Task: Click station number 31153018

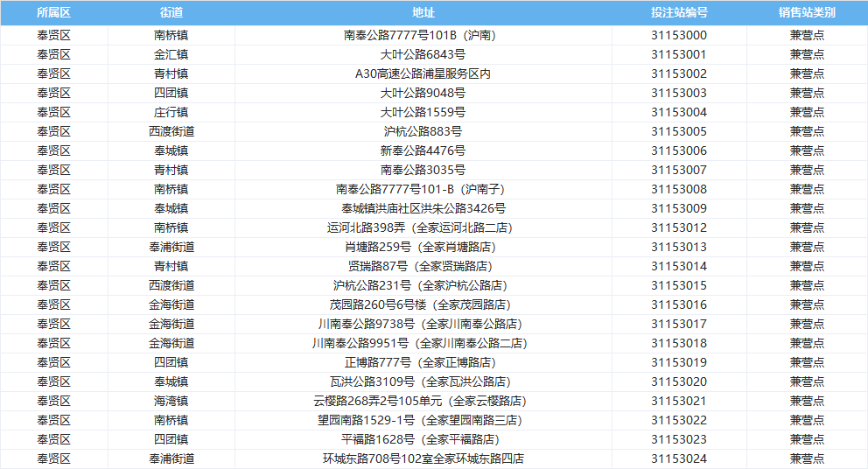Action: pyautogui.click(x=679, y=343)
